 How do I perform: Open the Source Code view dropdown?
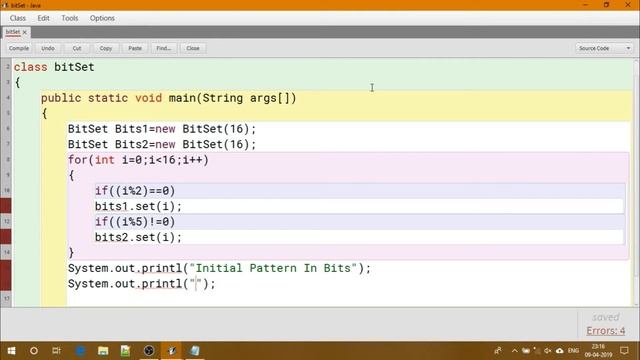point(604,48)
